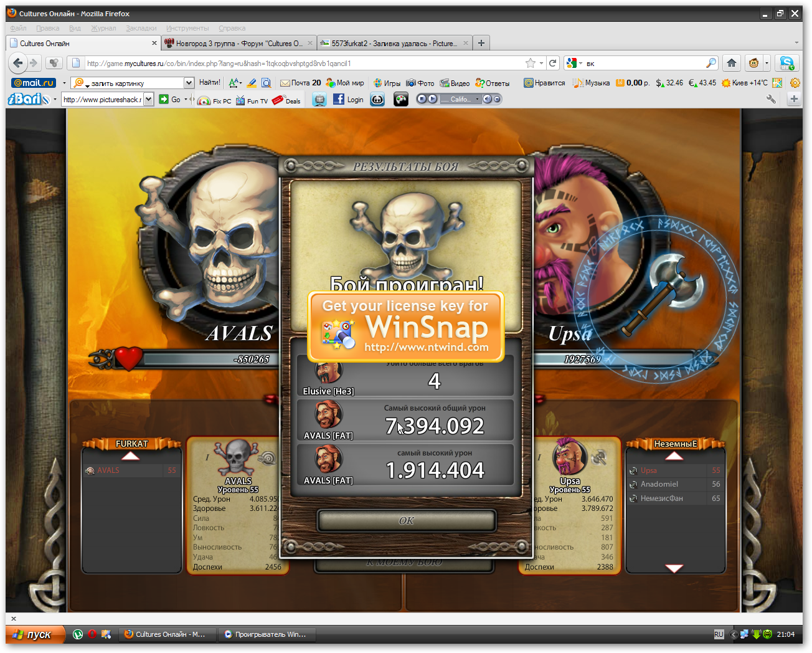Click the Skype toolbar icon
Viewport: 812px width, 653px height.
(787, 62)
